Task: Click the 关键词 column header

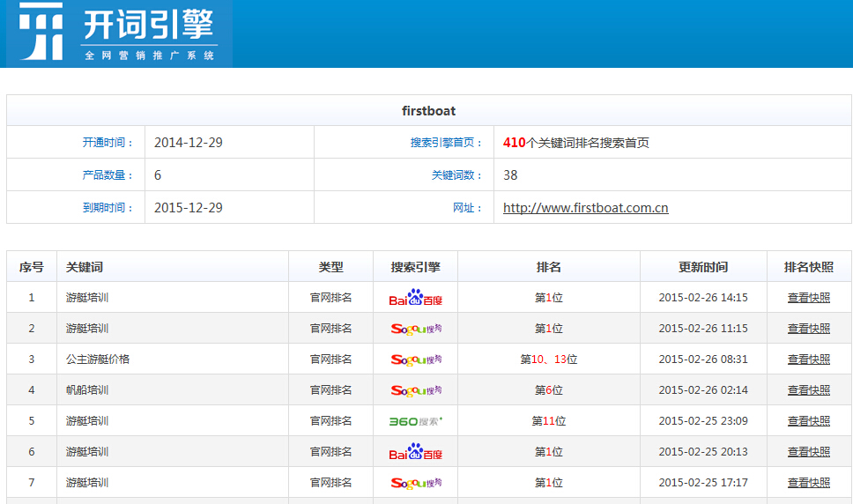Action: point(85,267)
